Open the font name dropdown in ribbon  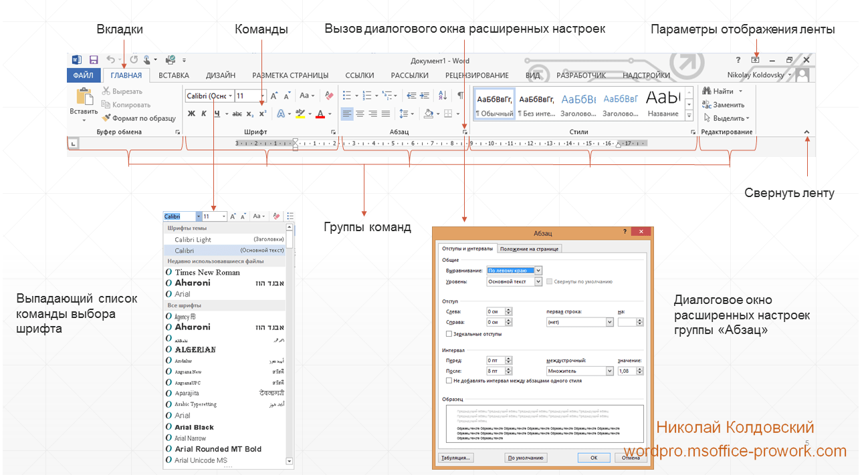pyautogui.click(x=230, y=96)
